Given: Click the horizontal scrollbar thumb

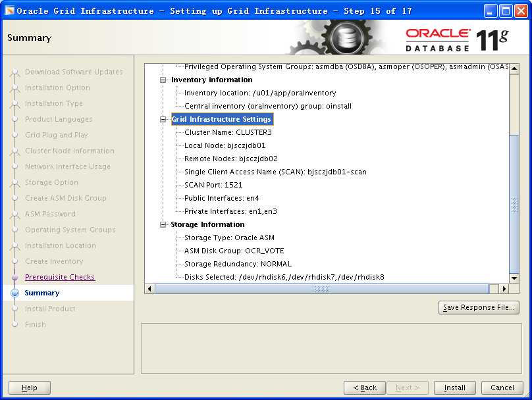Looking at the screenshot, I should (x=322, y=289).
